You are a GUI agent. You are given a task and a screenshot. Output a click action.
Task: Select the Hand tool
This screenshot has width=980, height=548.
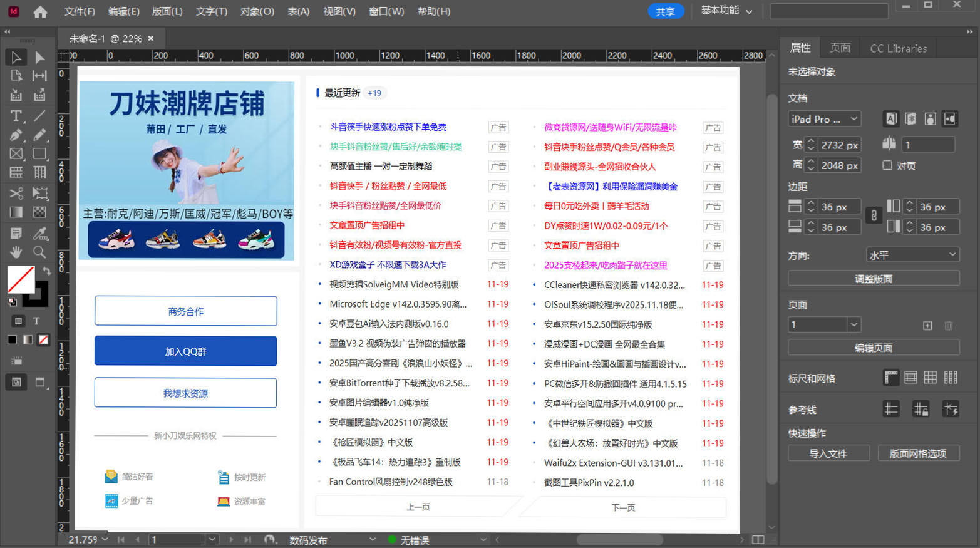coord(16,252)
